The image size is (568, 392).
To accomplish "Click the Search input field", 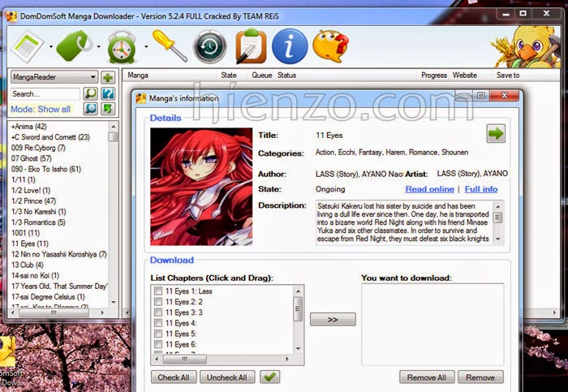I will 45,94.
